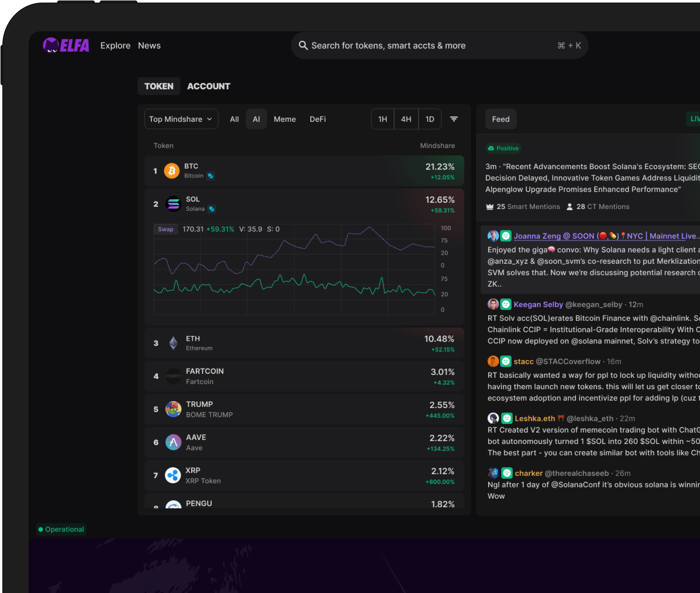The image size is (700, 593).
Task: Click the Operational status indicator
Action: click(x=61, y=529)
